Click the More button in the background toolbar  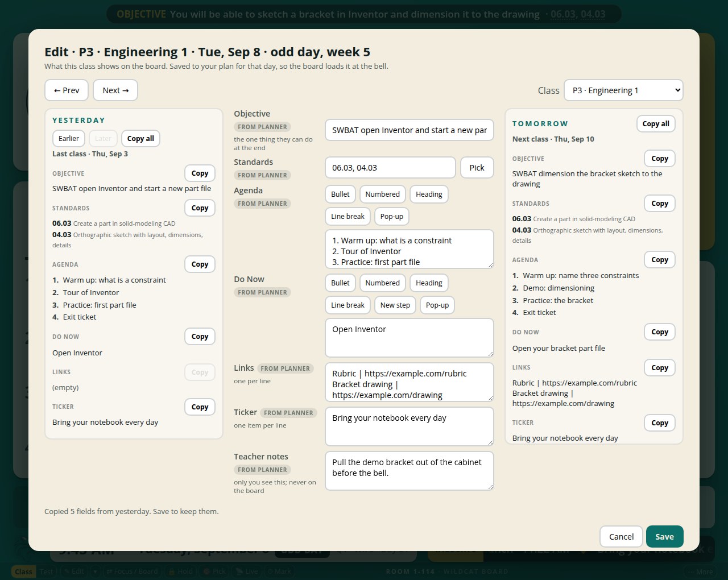(700, 572)
